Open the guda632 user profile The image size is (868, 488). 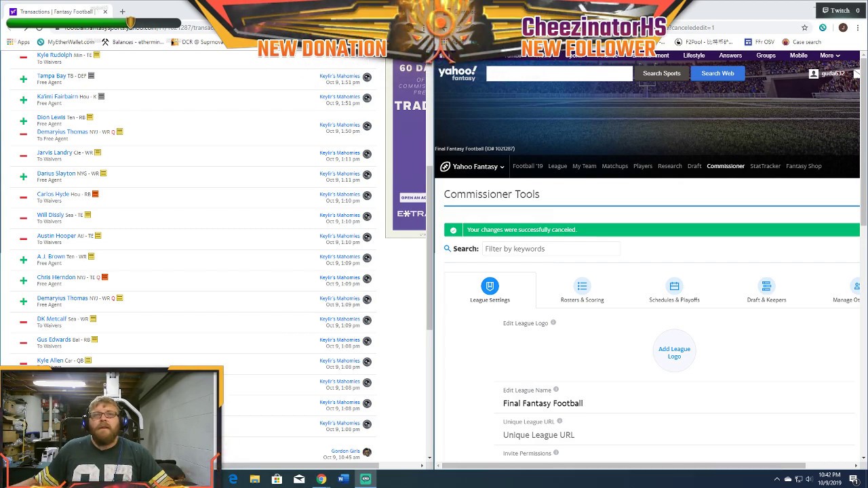pos(827,73)
